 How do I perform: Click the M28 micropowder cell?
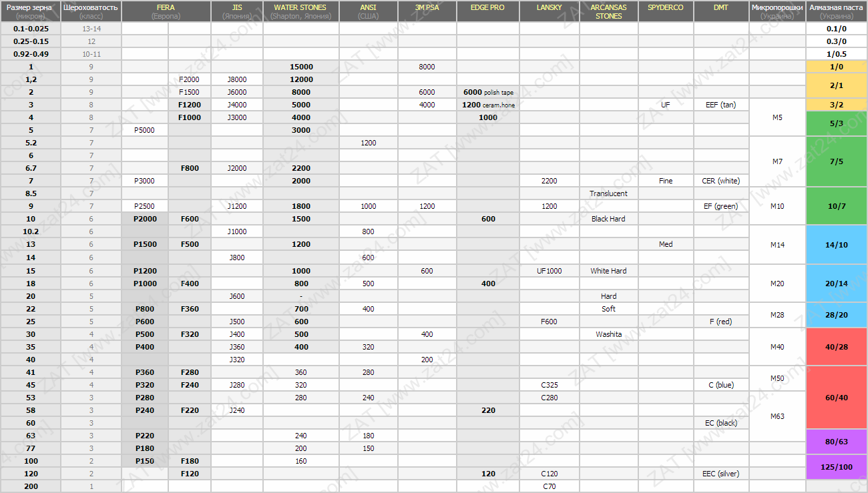pos(777,315)
